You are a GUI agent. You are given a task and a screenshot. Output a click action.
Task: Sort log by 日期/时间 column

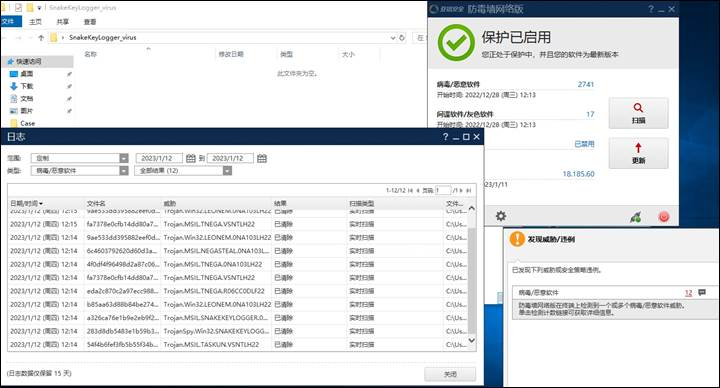(x=26, y=203)
